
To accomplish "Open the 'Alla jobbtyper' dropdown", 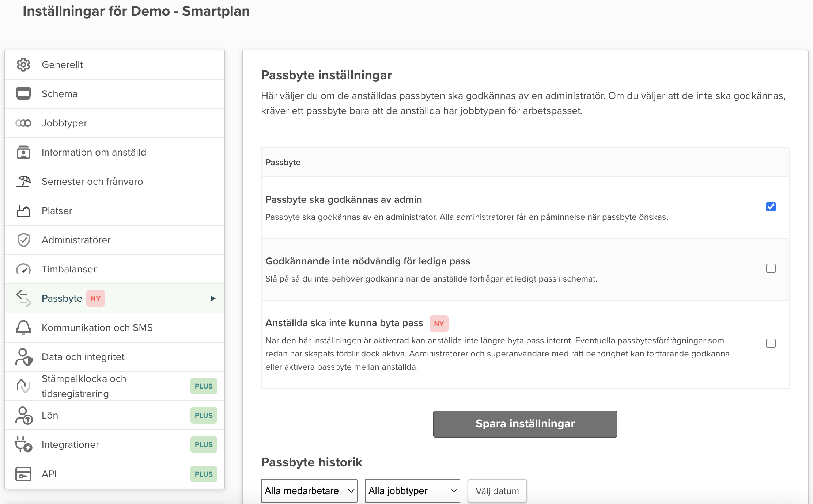I will coord(412,491).
